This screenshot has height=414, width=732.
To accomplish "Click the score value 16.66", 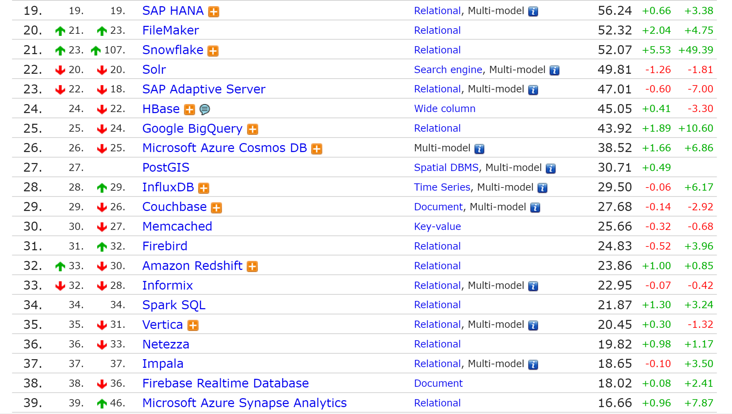I will [615, 403].
